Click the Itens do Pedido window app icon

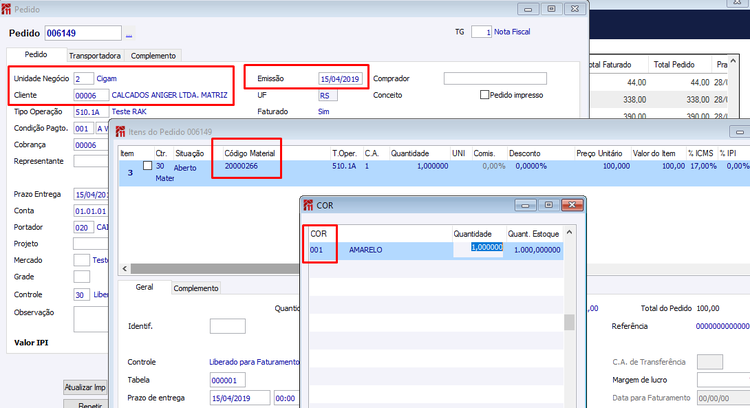click(x=120, y=132)
